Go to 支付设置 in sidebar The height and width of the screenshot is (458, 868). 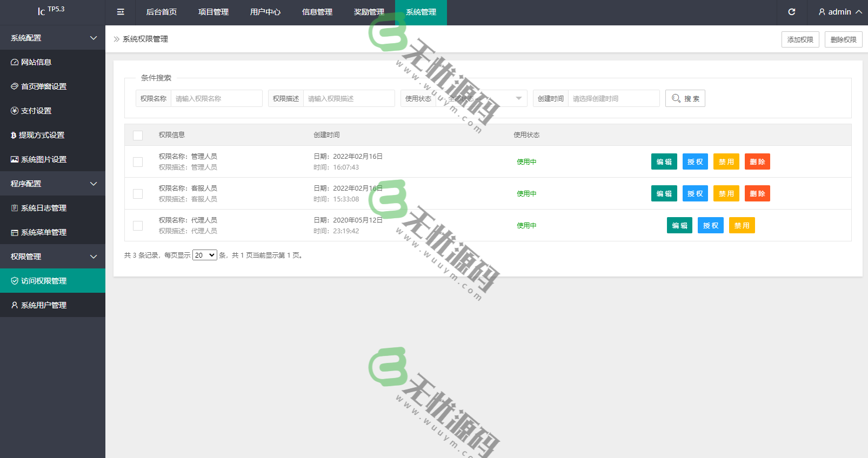coord(36,111)
